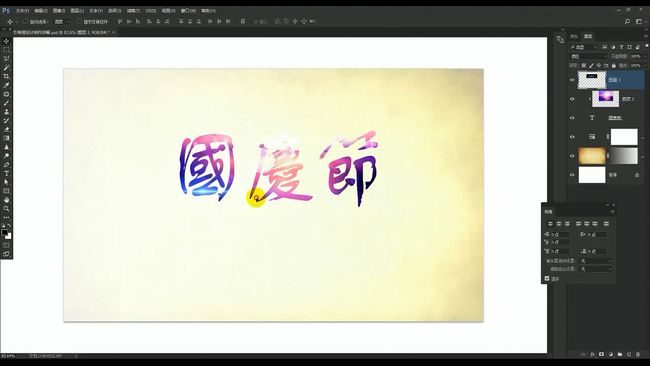This screenshot has height=366, width=650.
Task: Click the Change Screen Mode icon
Action: pos(6,254)
